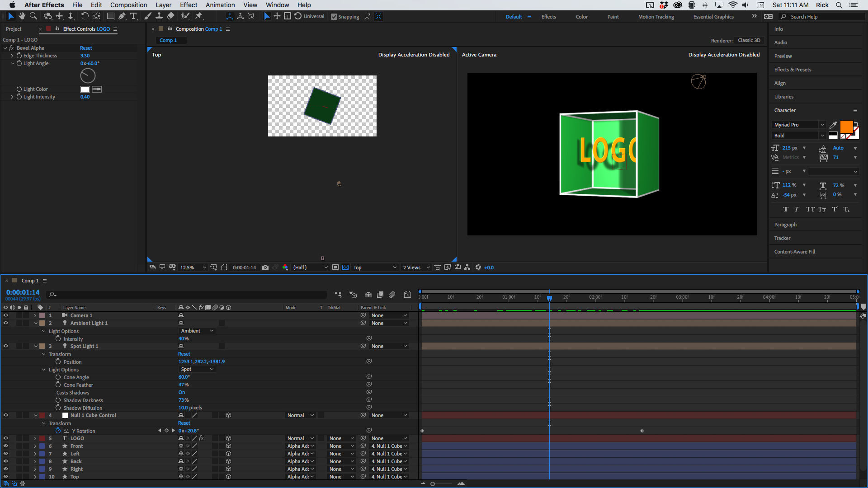
Task: Collapse the Spot Light 1 Transform group
Action: [x=43, y=354]
